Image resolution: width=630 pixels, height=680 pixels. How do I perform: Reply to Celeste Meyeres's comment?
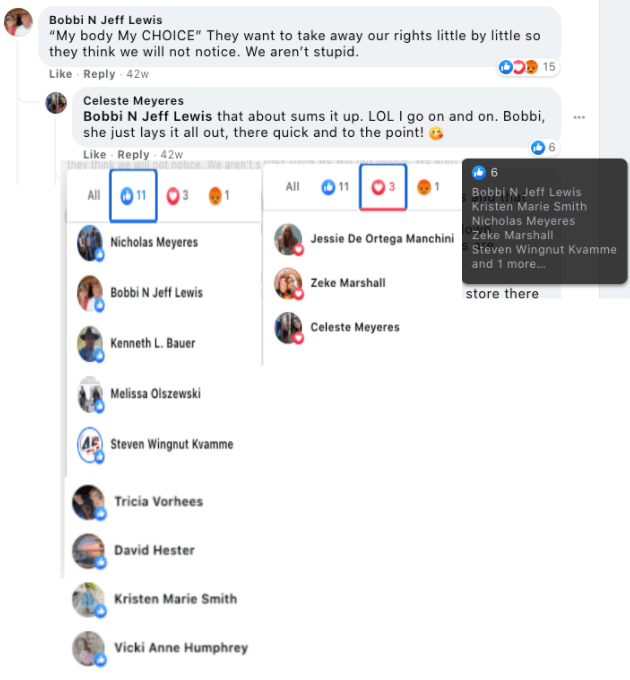(133, 155)
